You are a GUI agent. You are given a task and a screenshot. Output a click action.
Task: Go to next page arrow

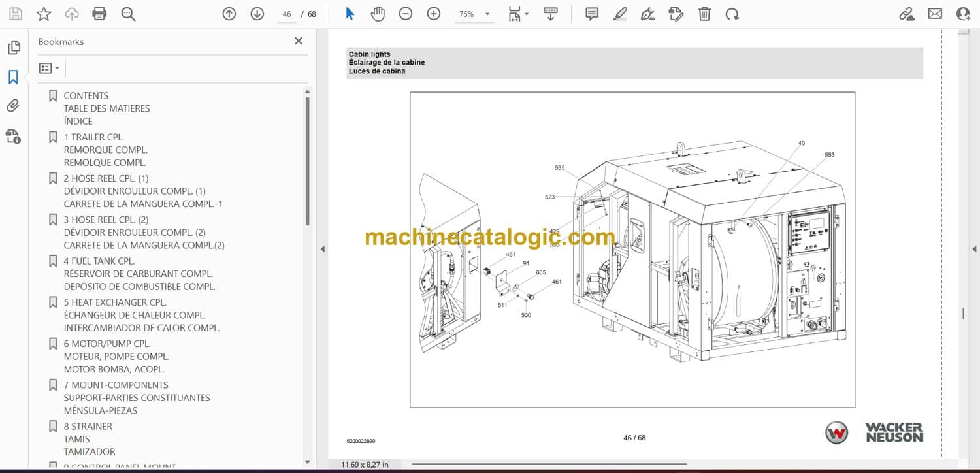(x=257, y=14)
